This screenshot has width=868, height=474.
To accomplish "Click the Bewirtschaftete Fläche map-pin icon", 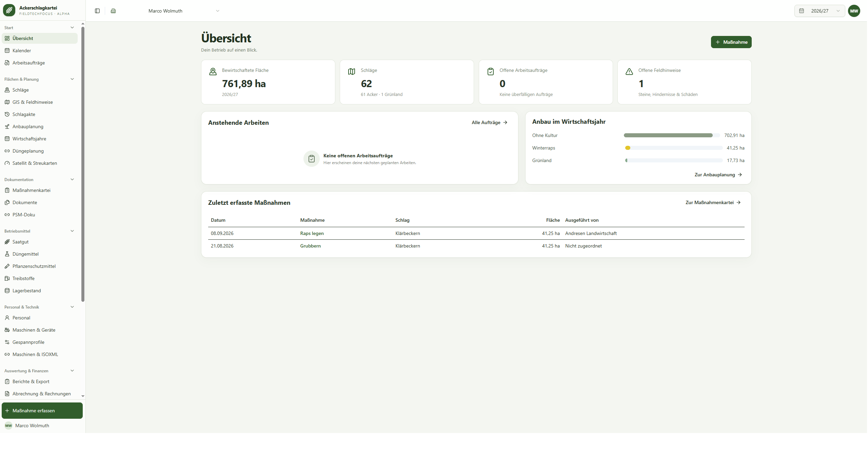I will [213, 72].
